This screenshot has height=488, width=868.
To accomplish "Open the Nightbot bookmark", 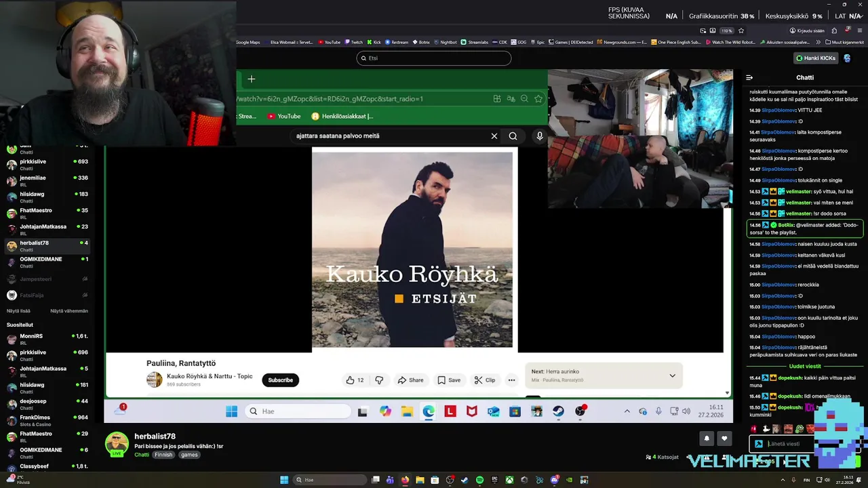I will (x=445, y=42).
